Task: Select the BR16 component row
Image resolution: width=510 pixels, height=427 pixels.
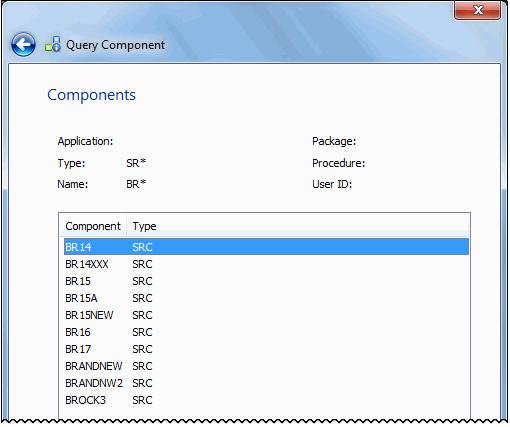Action: tap(266, 332)
